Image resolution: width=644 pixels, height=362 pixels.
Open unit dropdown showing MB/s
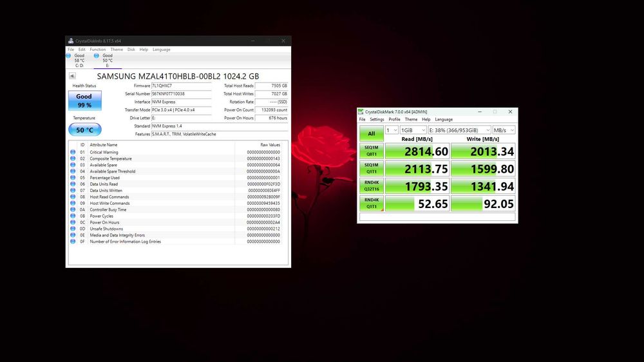tap(504, 130)
